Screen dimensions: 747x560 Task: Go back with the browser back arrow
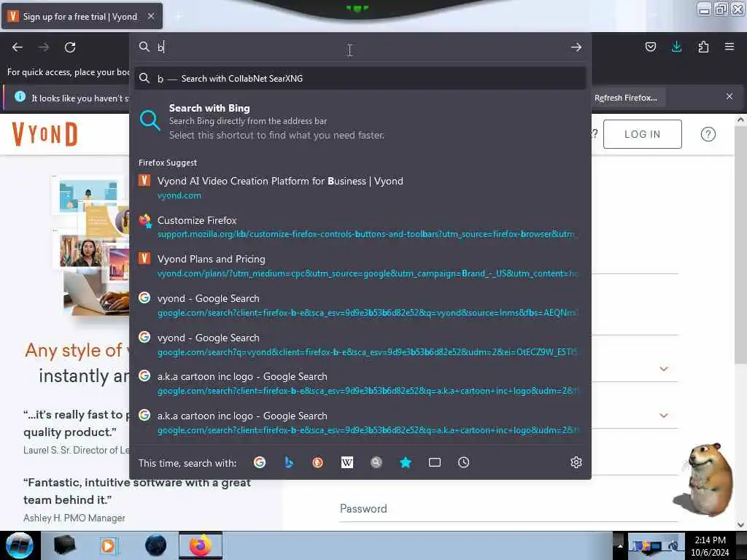click(18, 47)
